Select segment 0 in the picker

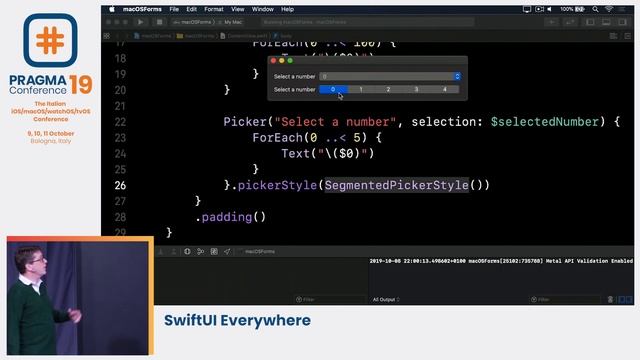(333, 89)
